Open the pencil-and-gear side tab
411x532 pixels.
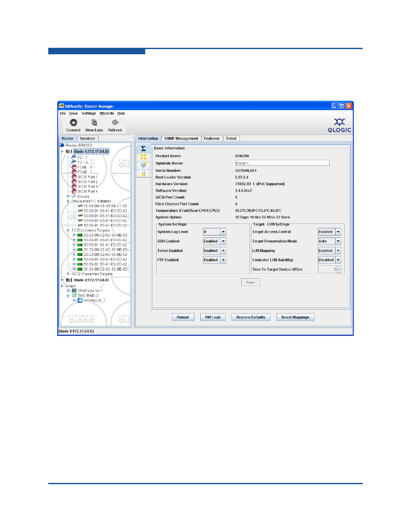click(x=143, y=165)
